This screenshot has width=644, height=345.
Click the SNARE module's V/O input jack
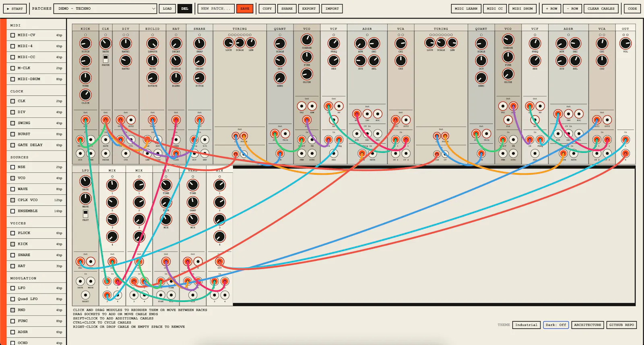(205, 140)
